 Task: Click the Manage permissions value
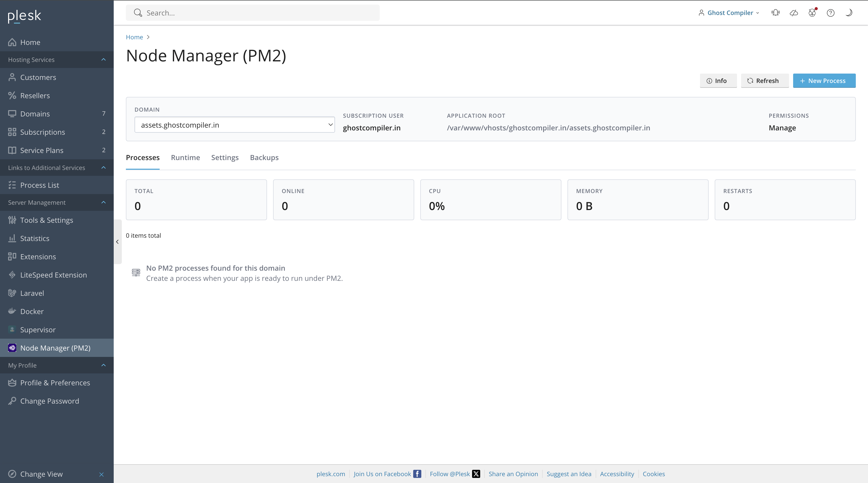[782, 128]
